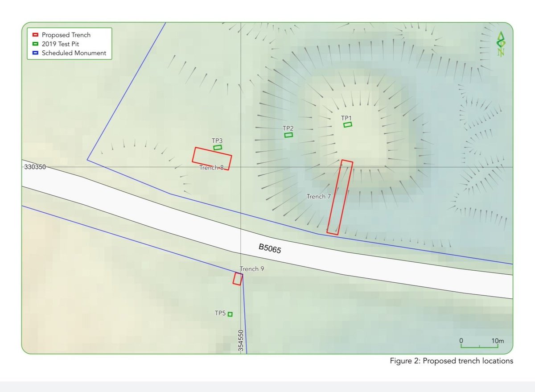
Task: Click the "0" scale bar label
Action: click(x=461, y=341)
